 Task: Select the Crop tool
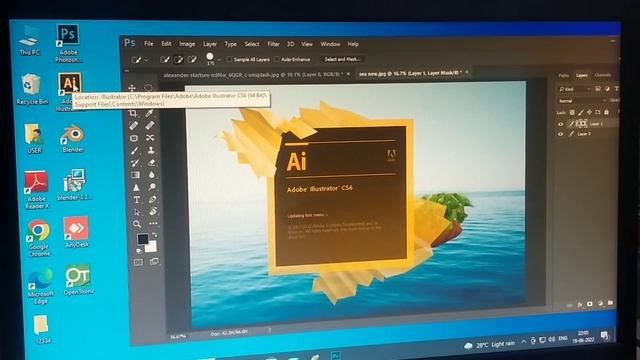coord(133,113)
